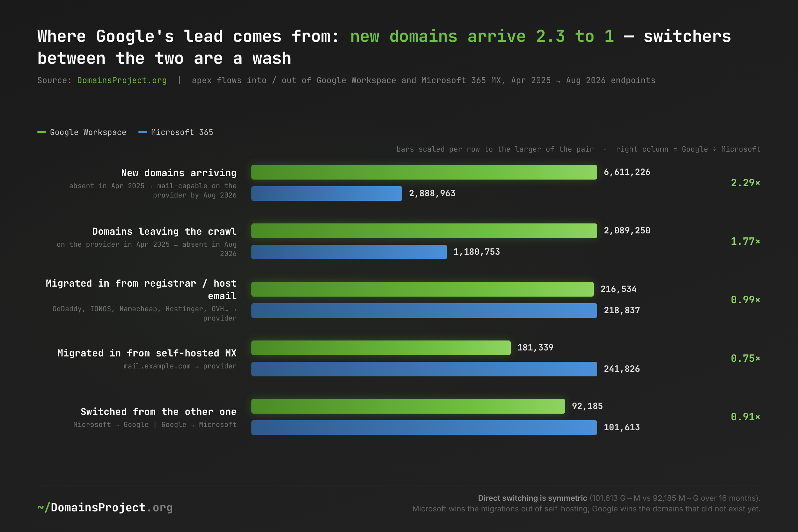Select the value "181,339"

(x=535, y=348)
